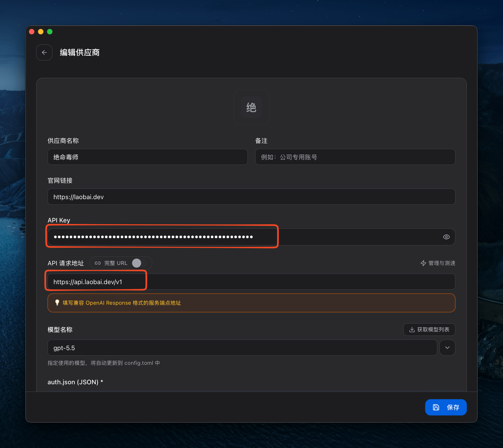The width and height of the screenshot is (503, 448).
Task: Click the gpt-5.5 model name field
Action: pyautogui.click(x=242, y=348)
